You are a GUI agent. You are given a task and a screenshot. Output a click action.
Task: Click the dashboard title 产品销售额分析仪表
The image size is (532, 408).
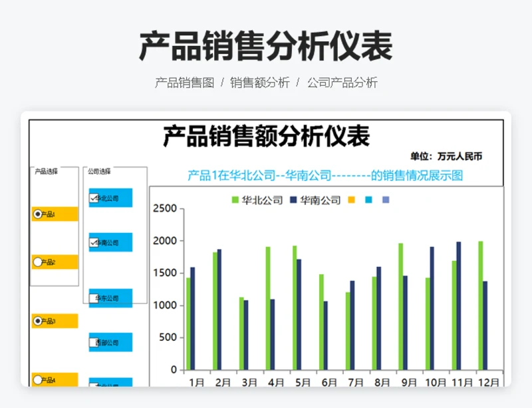point(267,136)
